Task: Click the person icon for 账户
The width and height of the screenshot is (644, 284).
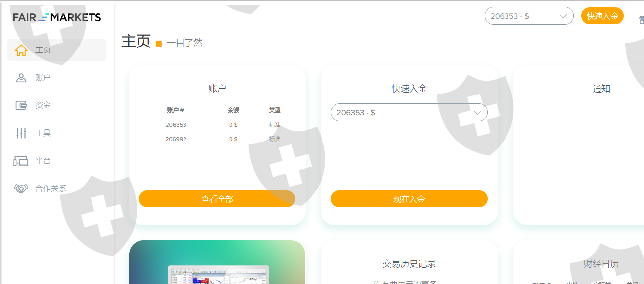Action: coord(21,78)
